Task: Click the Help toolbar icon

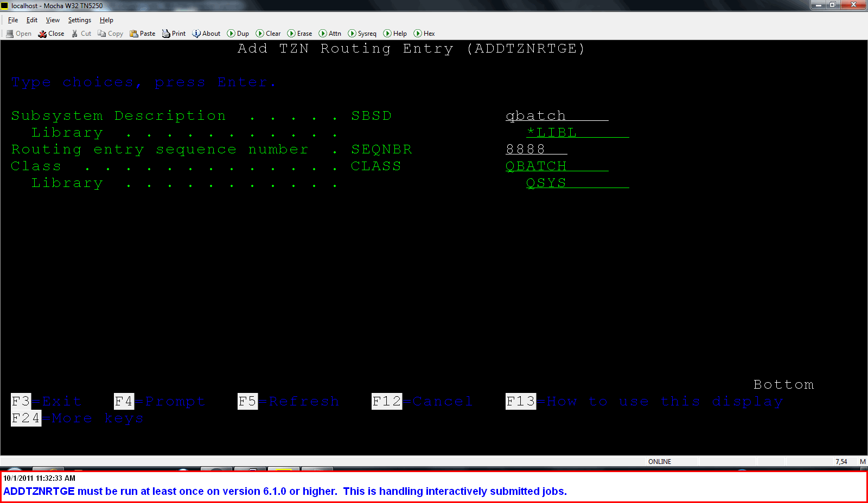Action: pos(395,33)
